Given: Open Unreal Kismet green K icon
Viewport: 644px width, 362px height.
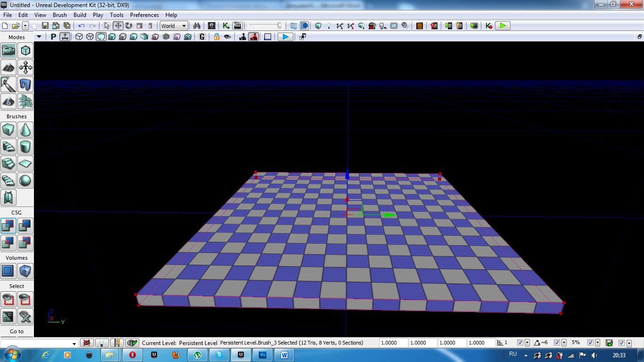Looking at the screenshot, I should click(226, 26).
